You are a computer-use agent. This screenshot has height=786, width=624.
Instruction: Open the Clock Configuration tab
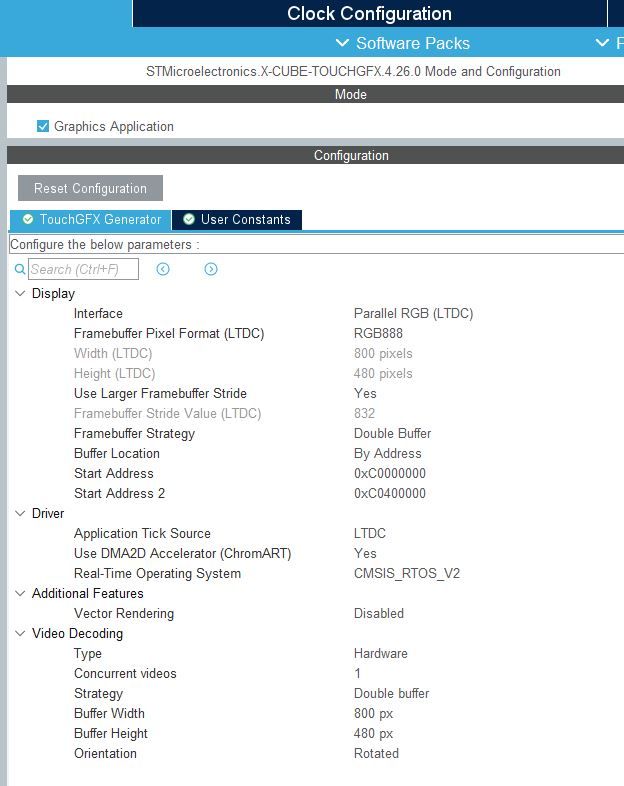click(369, 14)
